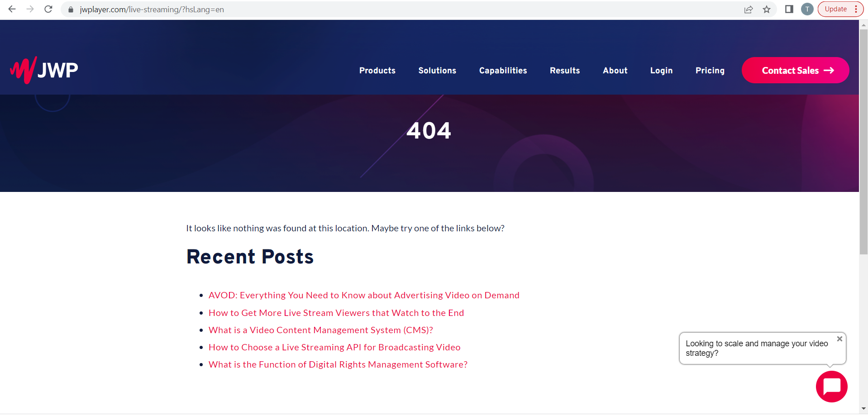868x416 pixels.
Task: Click the lock icon in address bar
Action: click(x=71, y=10)
